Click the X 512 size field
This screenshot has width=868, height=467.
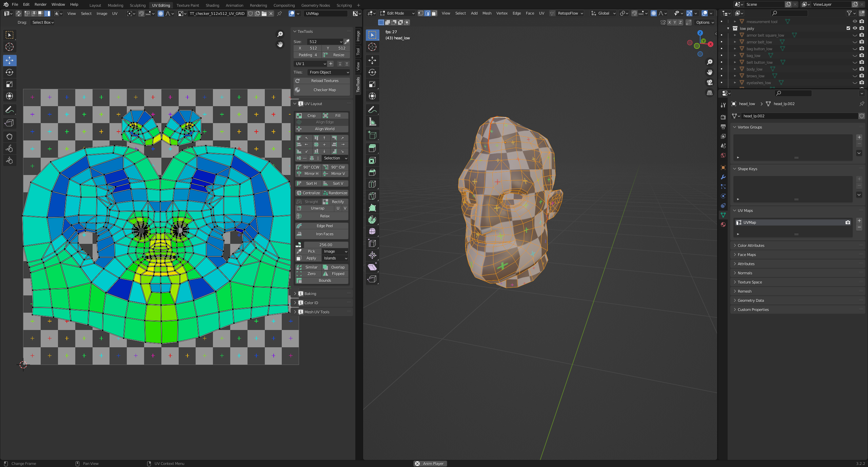click(x=308, y=48)
